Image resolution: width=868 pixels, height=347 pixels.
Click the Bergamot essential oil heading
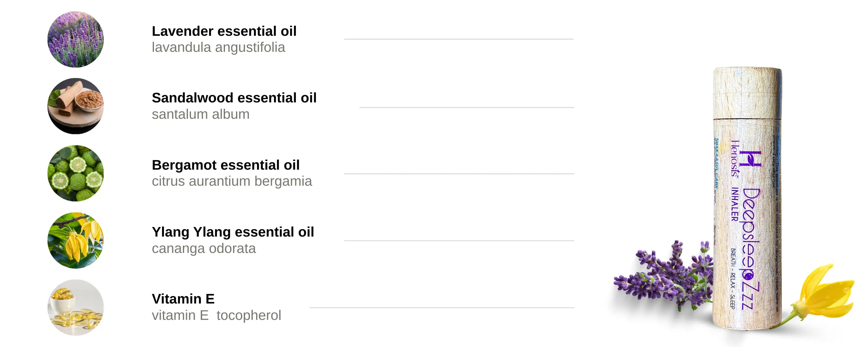click(x=226, y=165)
